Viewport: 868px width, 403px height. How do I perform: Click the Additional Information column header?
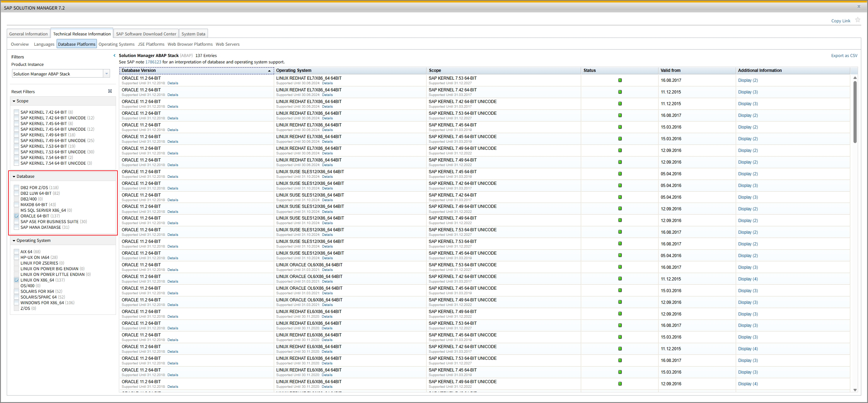793,70
